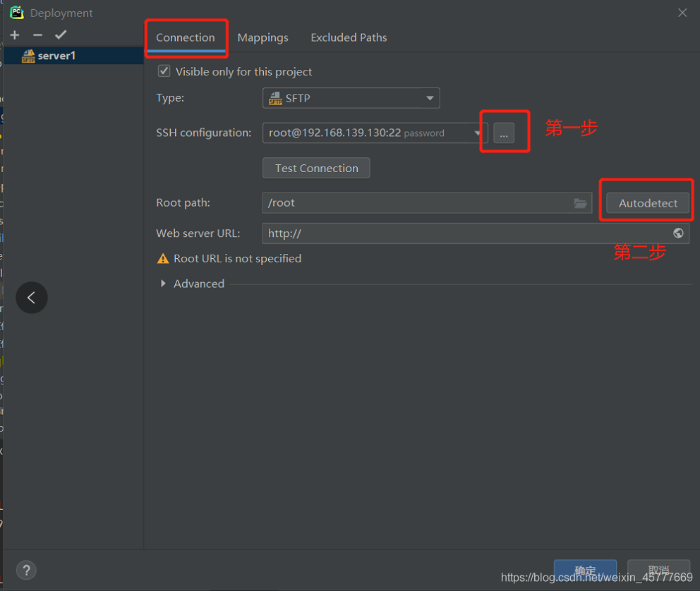This screenshot has width=700, height=591.
Task: Open web server URL in browser globe icon
Action: [x=678, y=233]
